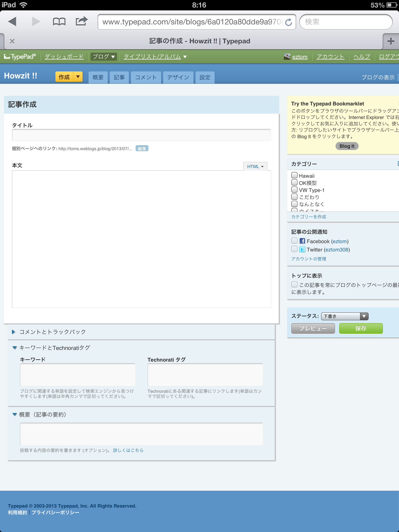Click the Howzit !! blog title
399x532 pixels.
tap(21, 76)
